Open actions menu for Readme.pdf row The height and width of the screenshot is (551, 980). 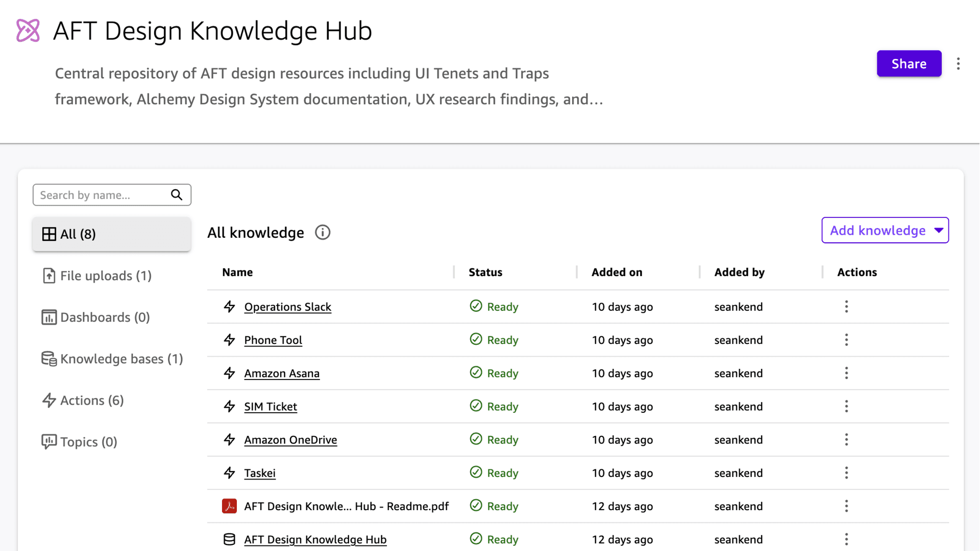[846, 506]
